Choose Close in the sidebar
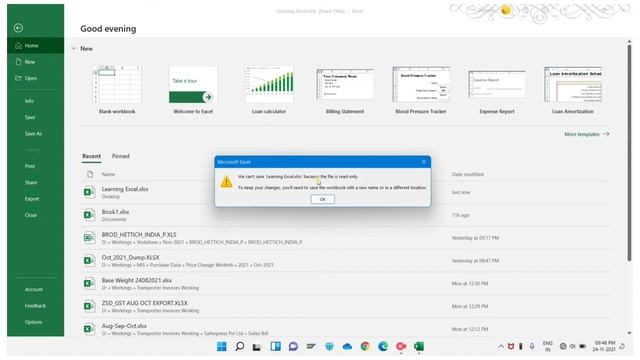 click(31, 215)
